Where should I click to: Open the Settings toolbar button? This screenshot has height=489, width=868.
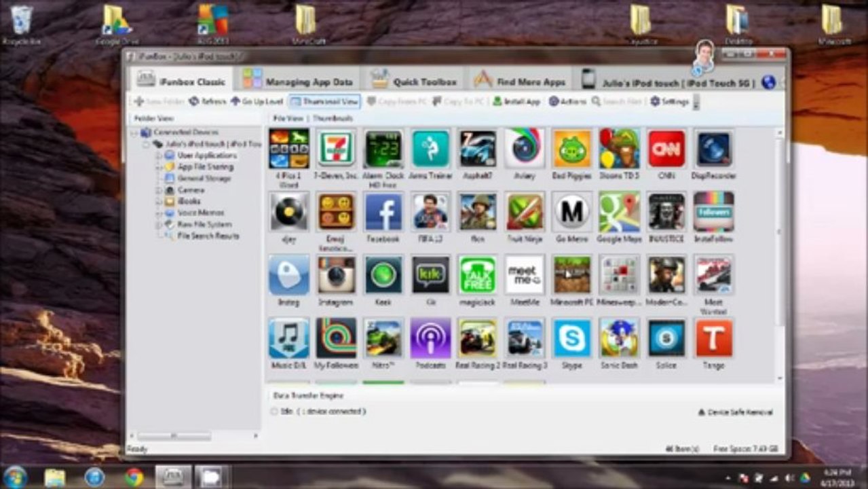[669, 101]
